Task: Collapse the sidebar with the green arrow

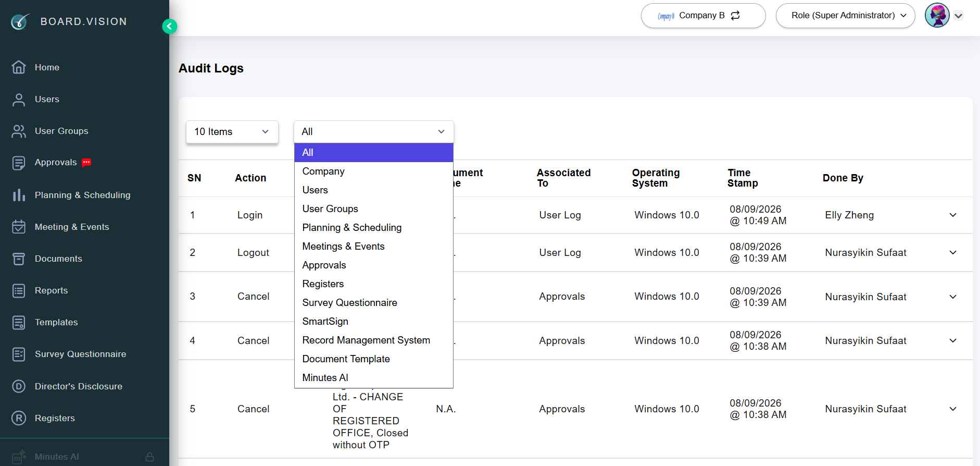Action: click(x=169, y=26)
